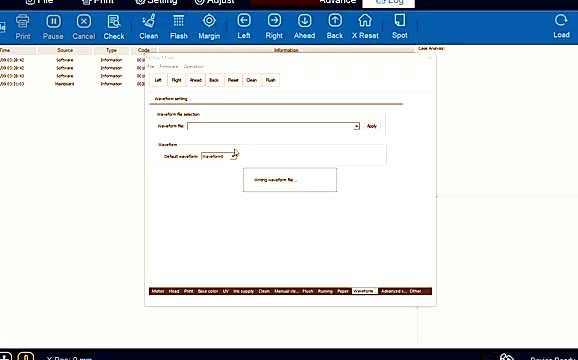Image resolution: width=578 pixels, height=360 pixels.
Task: Click the Back button in Factory Mode dialog
Action: tap(214, 80)
